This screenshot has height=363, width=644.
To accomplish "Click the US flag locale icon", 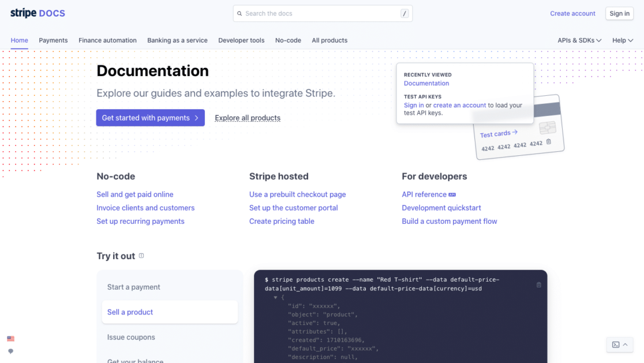I will click(11, 339).
